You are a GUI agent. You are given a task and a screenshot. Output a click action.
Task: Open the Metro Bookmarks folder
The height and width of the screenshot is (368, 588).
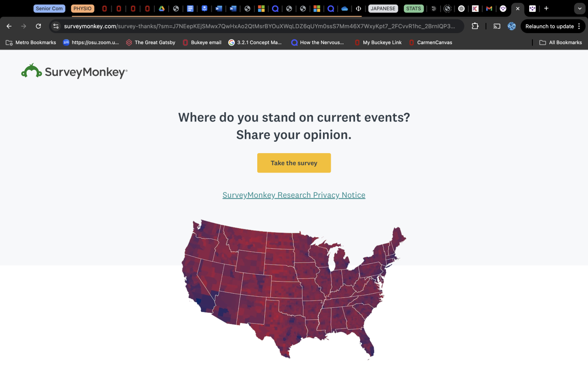pyautogui.click(x=31, y=42)
